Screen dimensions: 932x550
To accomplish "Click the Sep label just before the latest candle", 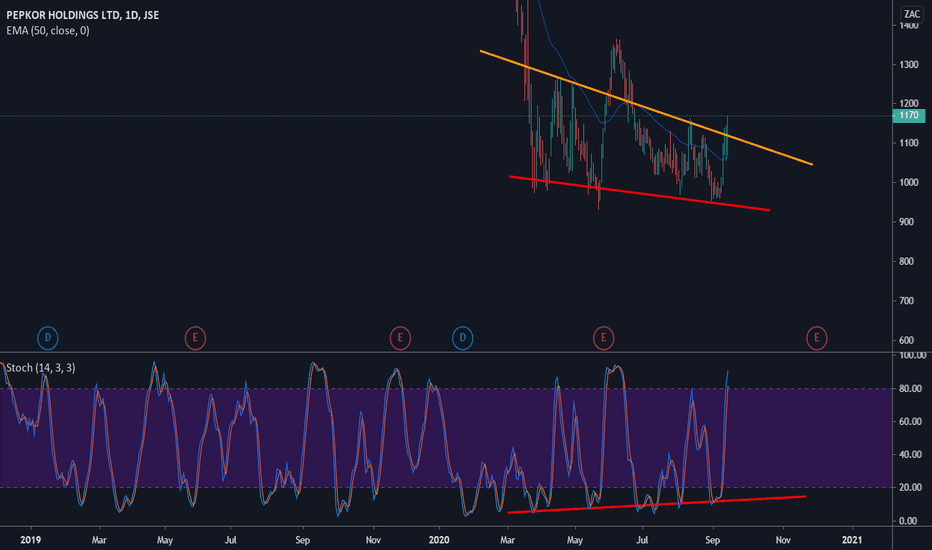I will point(713,540).
